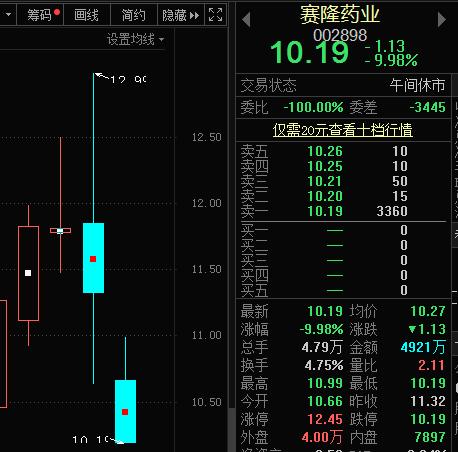Click 今开 value 10.66

[x=325, y=401]
